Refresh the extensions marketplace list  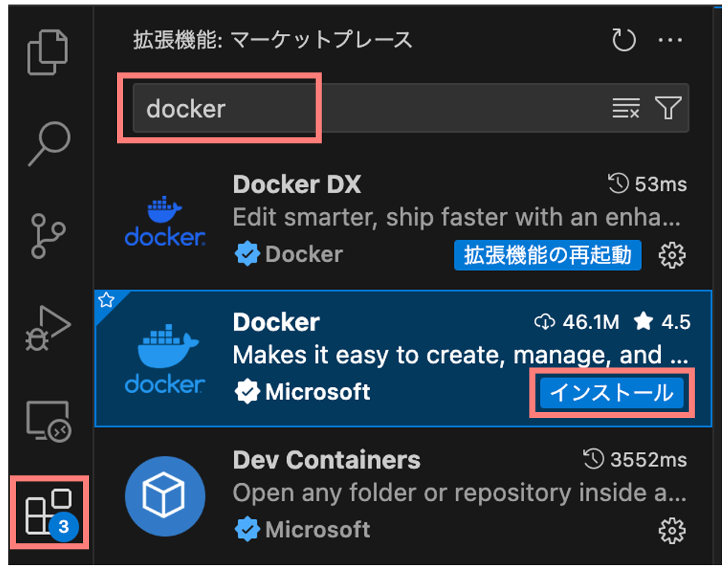(x=624, y=39)
